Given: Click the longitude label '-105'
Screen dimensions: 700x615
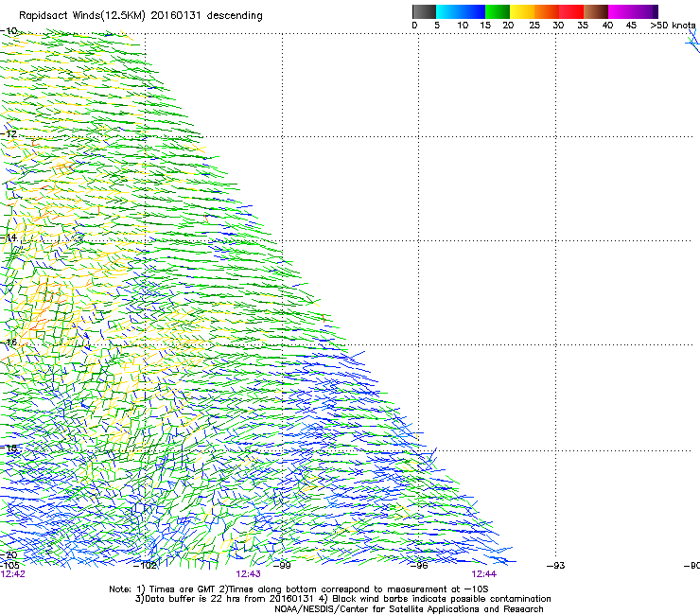Looking at the screenshot, I should (x=9, y=566).
